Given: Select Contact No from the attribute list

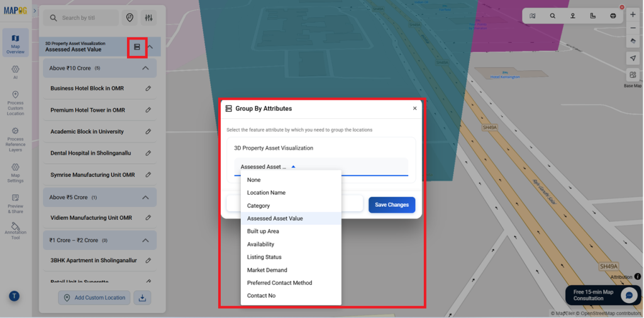Looking at the screenshot, I should coord(291,295).
